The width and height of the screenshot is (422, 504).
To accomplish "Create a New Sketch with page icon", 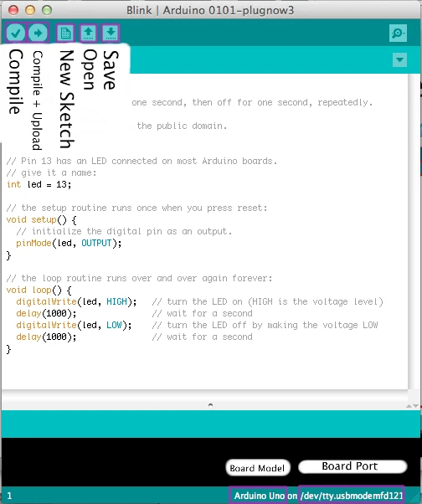I will 65,33.
